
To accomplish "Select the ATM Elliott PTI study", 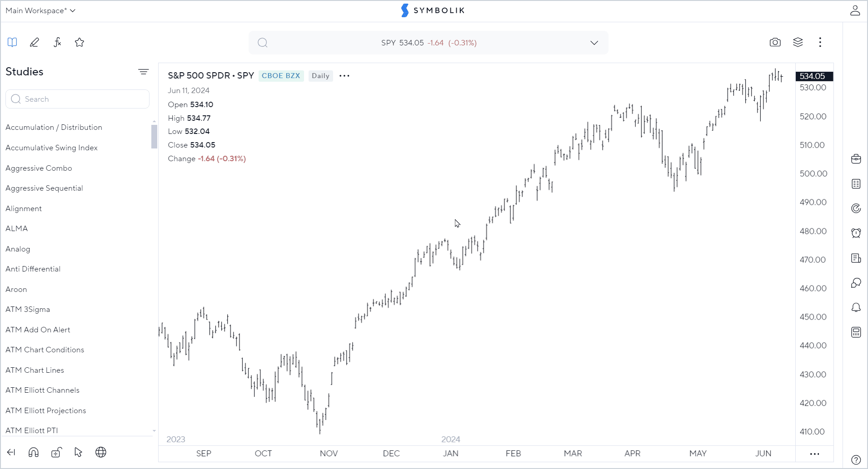I will [x=32, y=430].
